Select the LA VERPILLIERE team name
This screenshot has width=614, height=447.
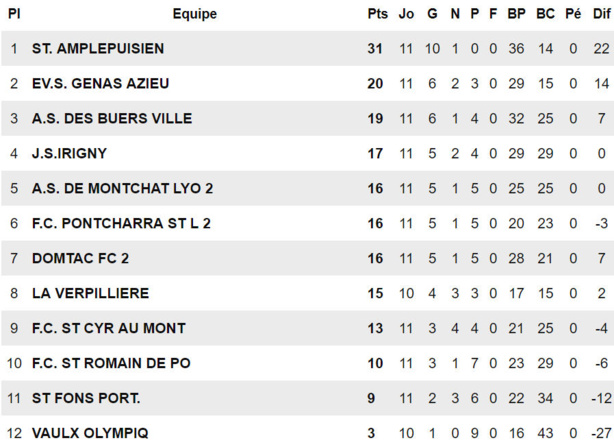coord(90,293)
